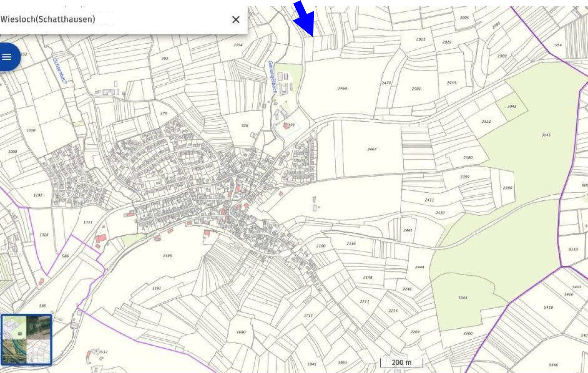588x373 pixels.
Task: Select parcel number 2322
Action: [486, 121]
